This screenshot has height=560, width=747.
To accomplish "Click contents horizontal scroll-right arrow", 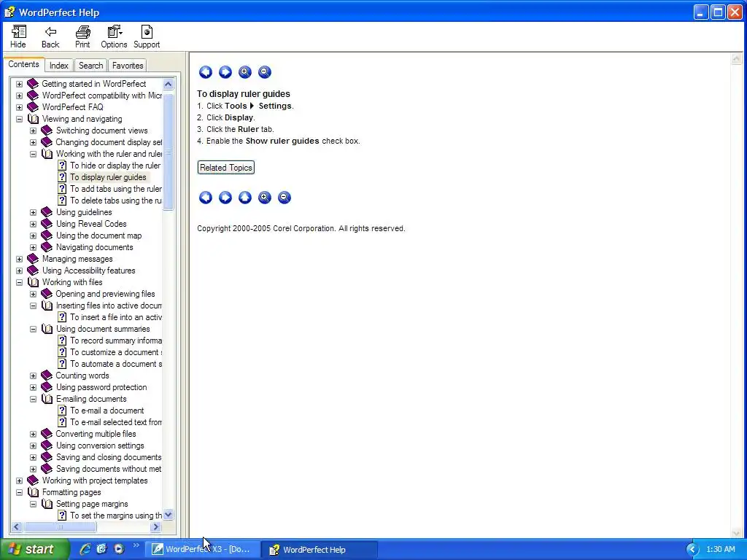I will point(155,526).
